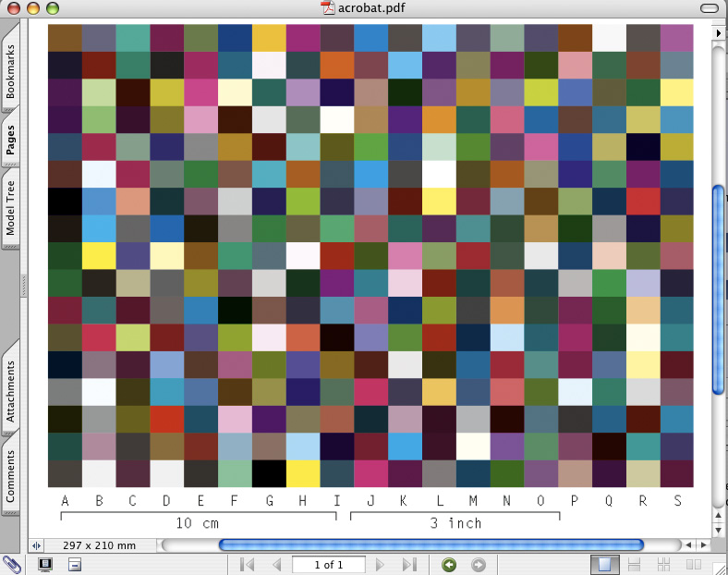This screenshot has height=575, width=728.
Task: Go to the next page
Action: coord(380,565)
